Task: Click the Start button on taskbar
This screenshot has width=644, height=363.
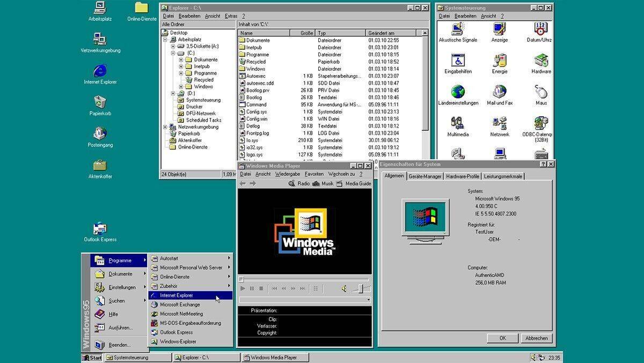Action: pyautogui.click(x=92, y=358)
